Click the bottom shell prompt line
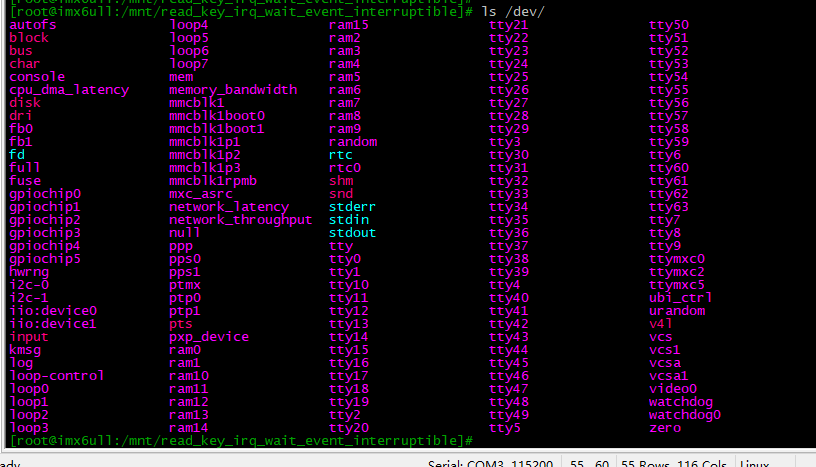Viewport: 816px width, 467px height. [x=241, y=441]
